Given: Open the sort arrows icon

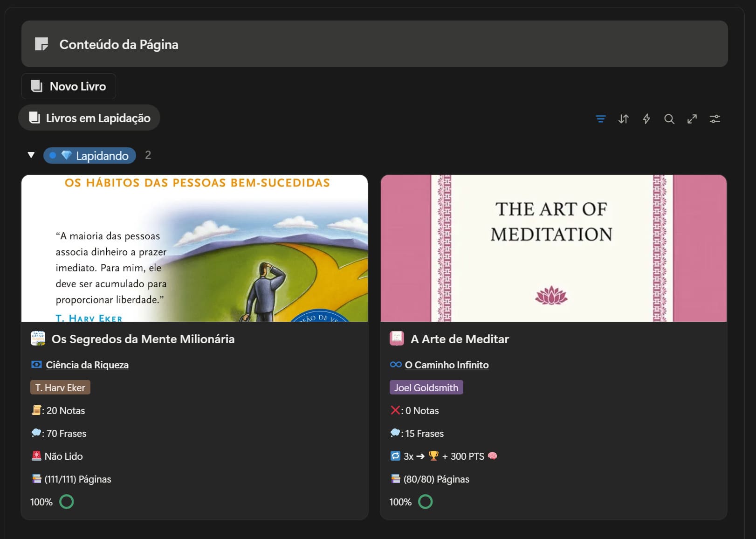Looking at the screenshot, I should tap(624, 119).
